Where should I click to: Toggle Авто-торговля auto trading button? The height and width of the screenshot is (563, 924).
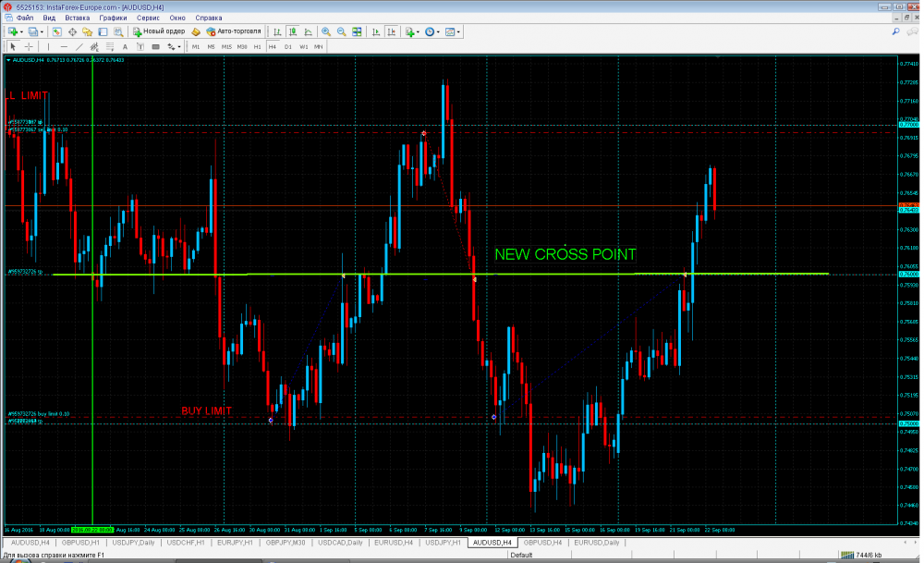[234, 31]
